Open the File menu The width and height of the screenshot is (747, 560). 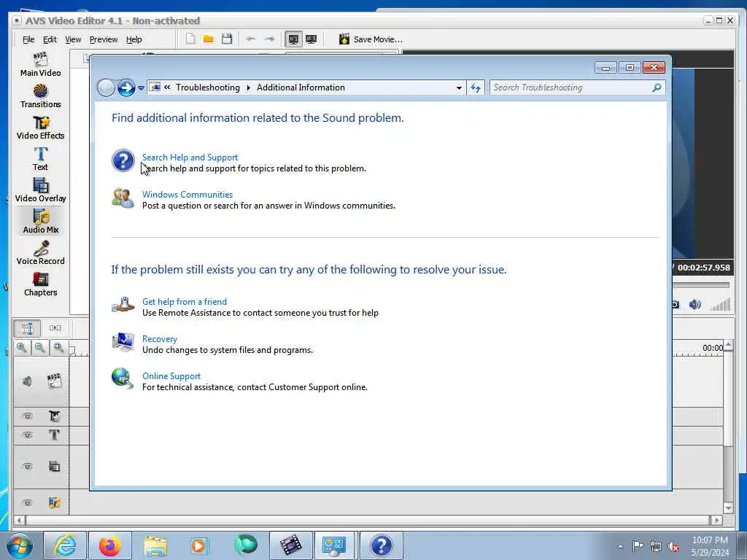click(28, 39)
